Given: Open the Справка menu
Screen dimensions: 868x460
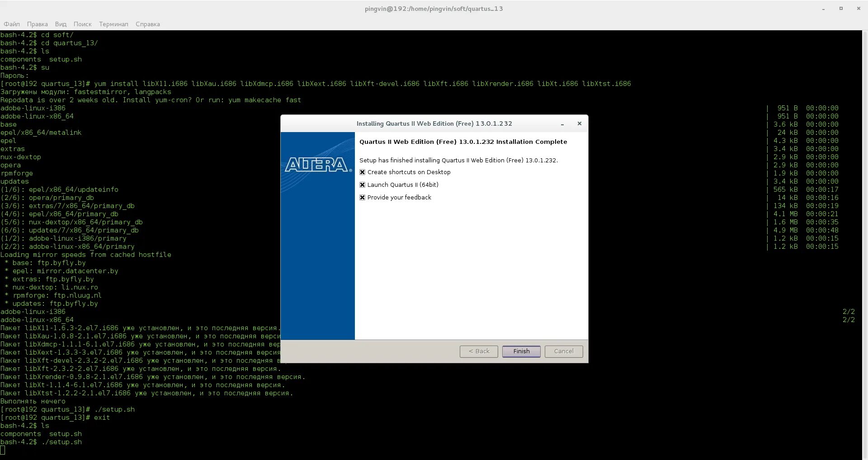Looking at the screenshot, I should click(x=148, y=24).
